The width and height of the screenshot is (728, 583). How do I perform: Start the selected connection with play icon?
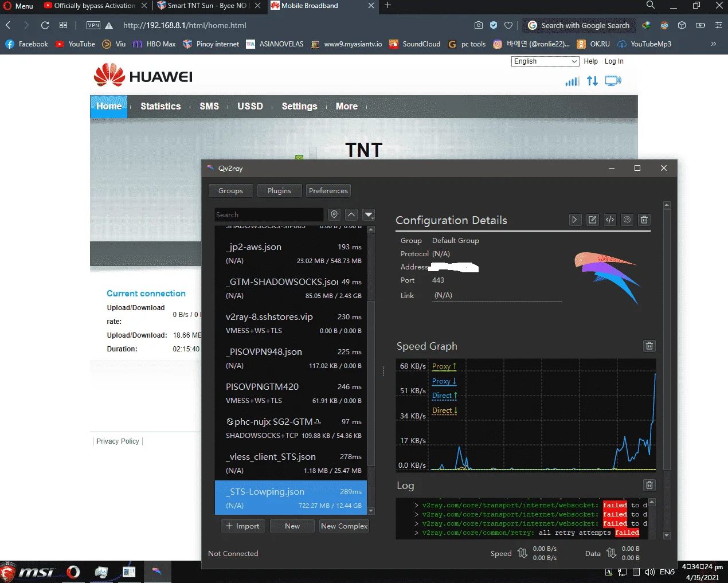pyautogui.click(x=575, y=220)
